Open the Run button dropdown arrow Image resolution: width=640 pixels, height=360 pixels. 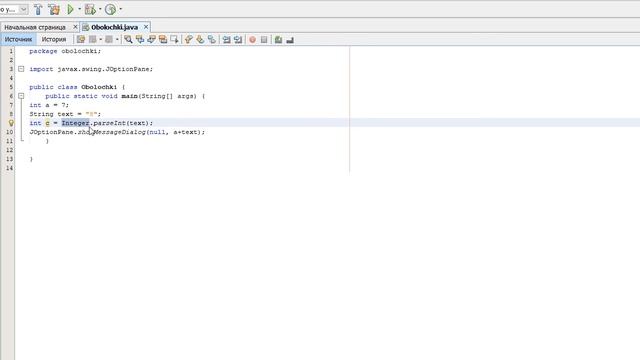(80, 9)
